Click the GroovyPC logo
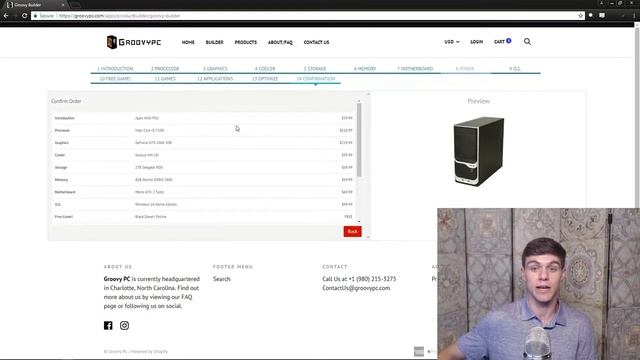 click(134, 42)
